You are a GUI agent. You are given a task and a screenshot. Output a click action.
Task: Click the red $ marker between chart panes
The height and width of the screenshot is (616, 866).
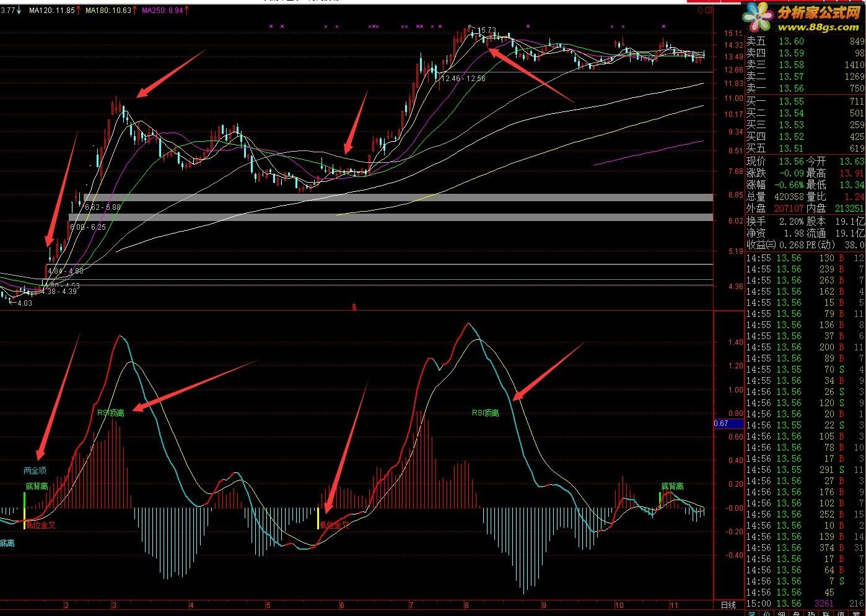tap(354, 306)
